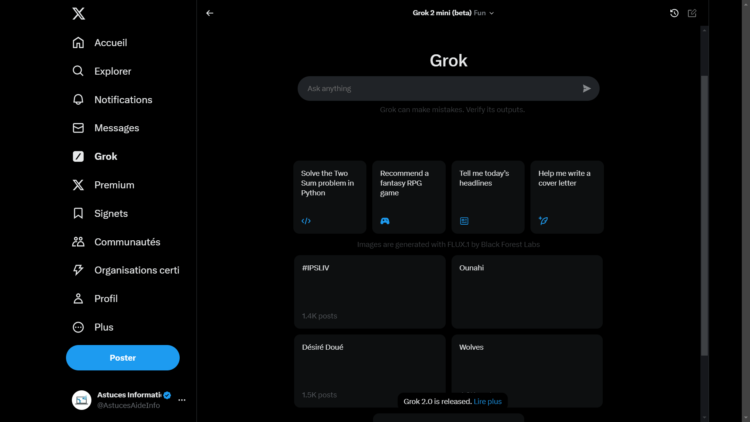
Task: Click the code icon on Two Sum card
Action: click(x=306, y=221)
